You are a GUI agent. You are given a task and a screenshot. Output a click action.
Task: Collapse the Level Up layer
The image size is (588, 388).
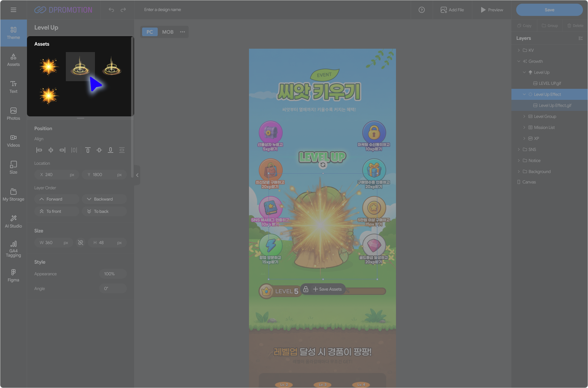click(524, 72)
